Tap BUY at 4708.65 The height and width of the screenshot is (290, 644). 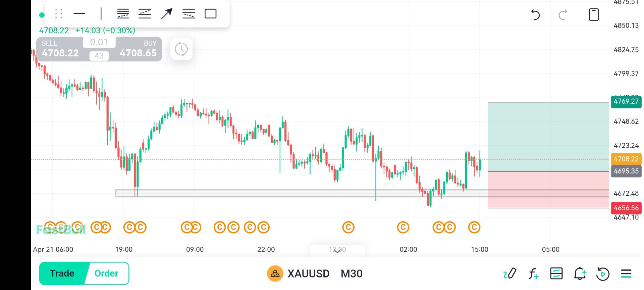tap(138, 49)
